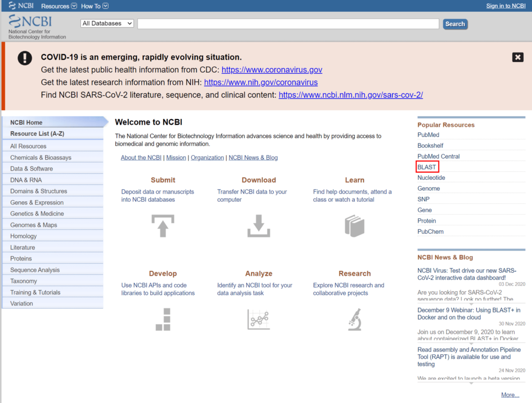Select Resource List (A-Z) in sidebar
Image resolution: width=532 pixels, height=403 pixels.
pos(53,134)
